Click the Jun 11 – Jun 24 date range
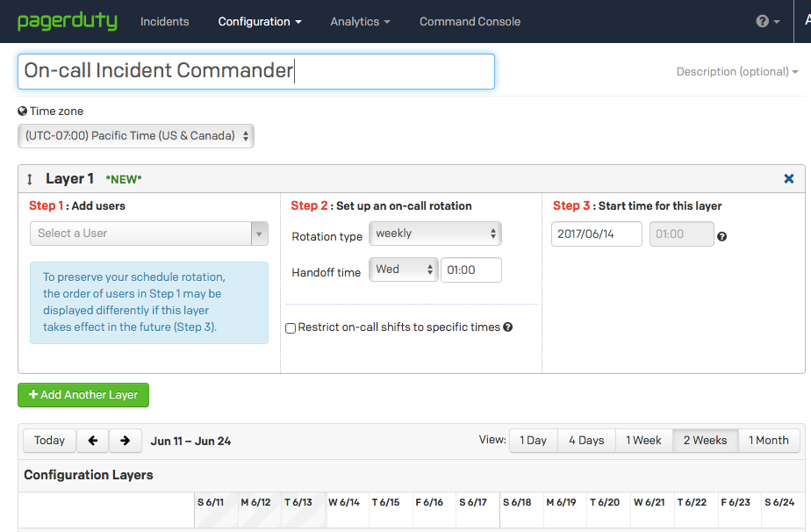This screenshot has height=532, width=811. (190, 441)
